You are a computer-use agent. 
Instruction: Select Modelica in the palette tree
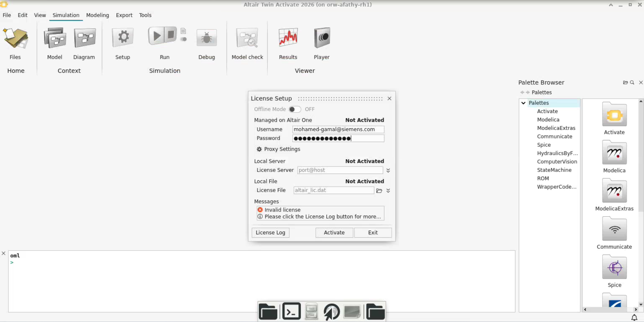coord(548,120)
